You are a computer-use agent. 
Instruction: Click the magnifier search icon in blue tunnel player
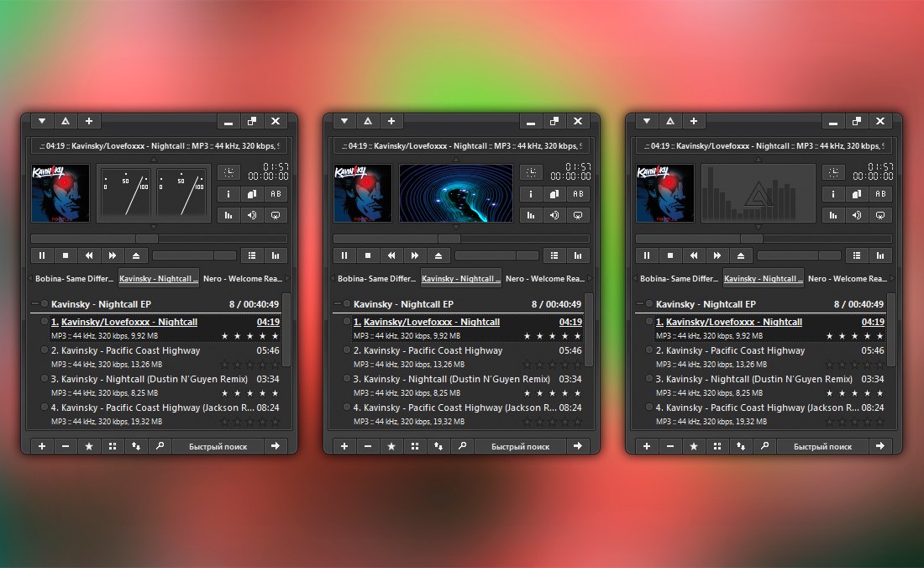pyautogui.click(x=461, y=446)
